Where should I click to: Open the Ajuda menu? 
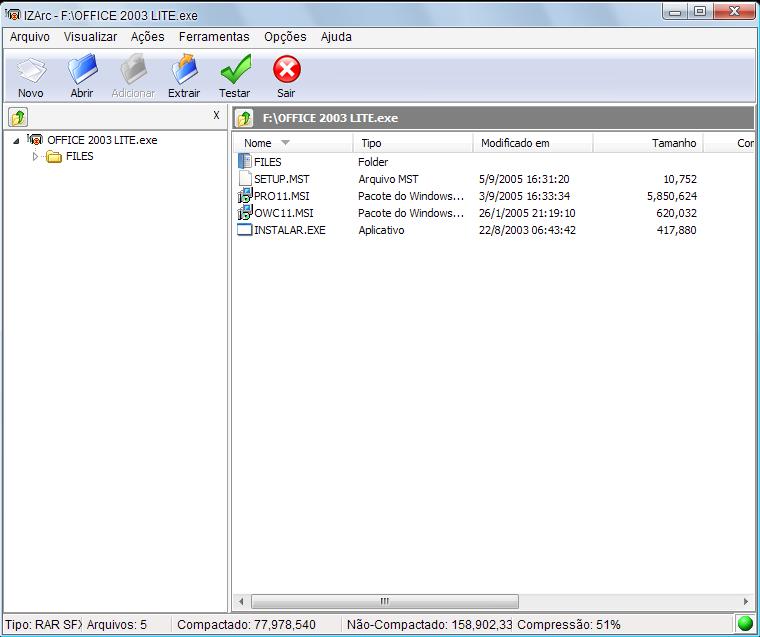(336, 37)
